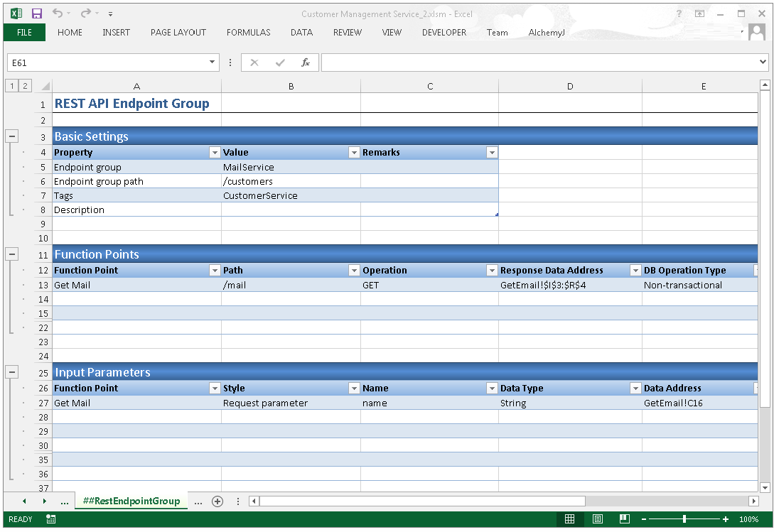The image size is (774, 532).
Task: Collapse the Function Points group outline
Action: tap(12, 254)
